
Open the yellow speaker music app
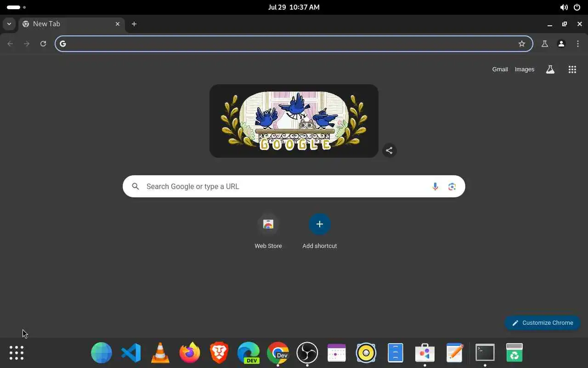pyautogui.click(x=366, y=353)
